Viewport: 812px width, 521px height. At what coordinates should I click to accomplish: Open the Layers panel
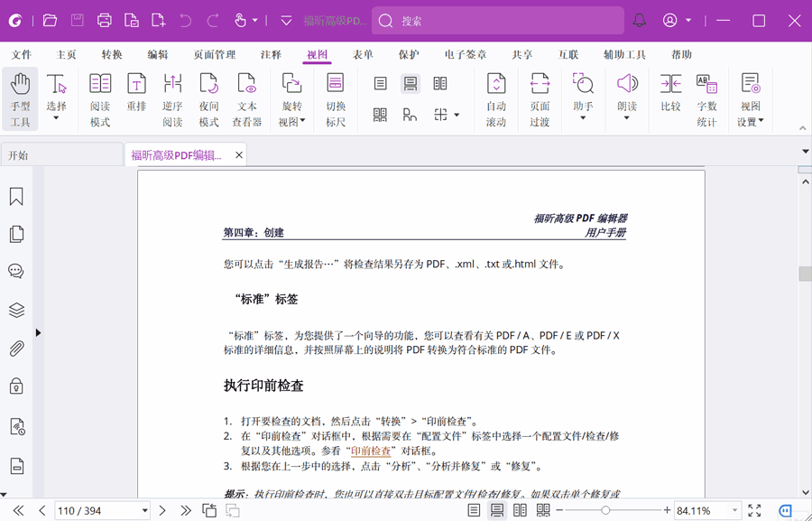pos(16,310)
